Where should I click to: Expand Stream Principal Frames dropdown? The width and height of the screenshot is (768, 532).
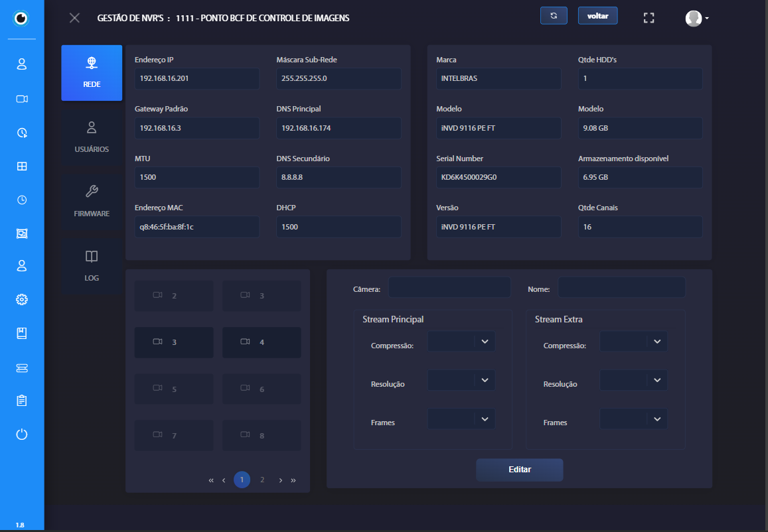point(461,419)
